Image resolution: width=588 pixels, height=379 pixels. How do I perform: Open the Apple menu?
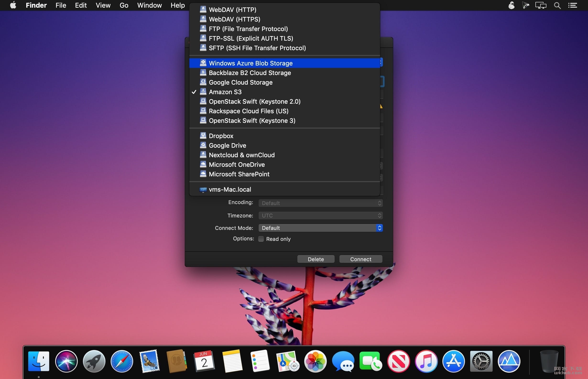pos(13,5)
